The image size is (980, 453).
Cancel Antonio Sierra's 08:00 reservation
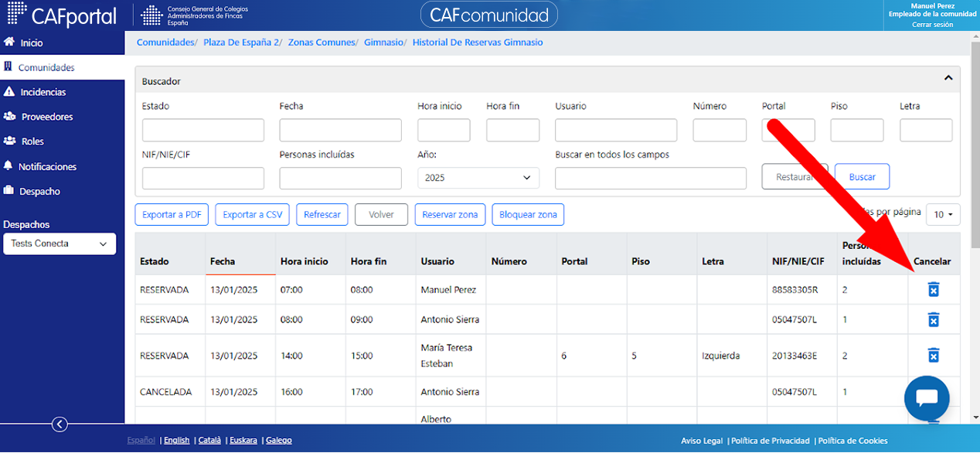[933, 319]
